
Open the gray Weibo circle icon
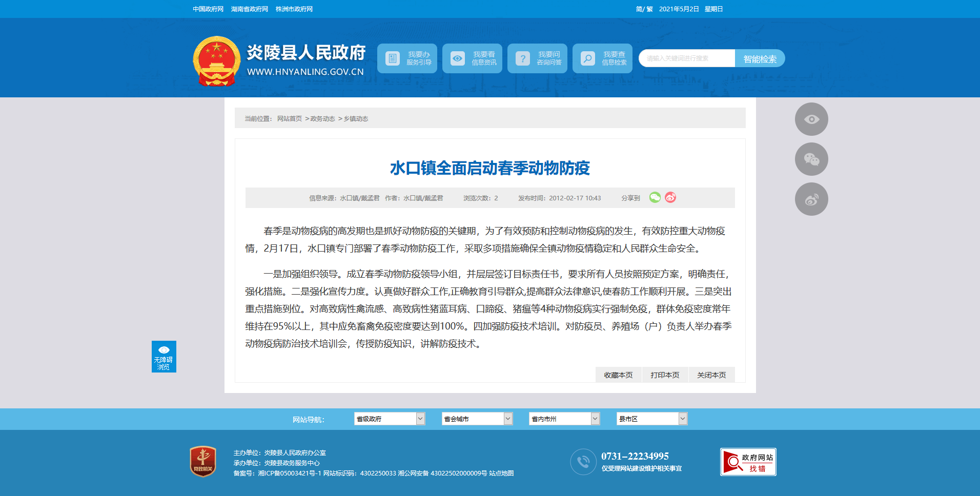tap(811, 199)
